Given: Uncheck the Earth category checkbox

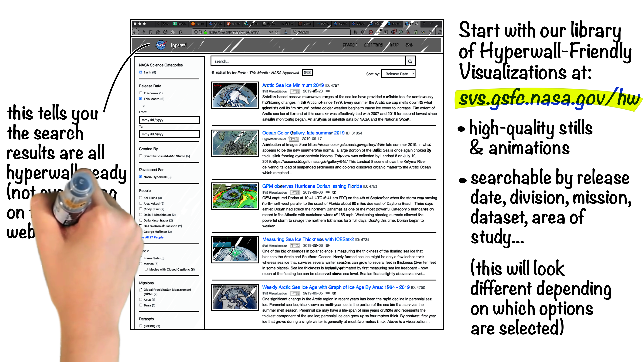Looking at the screenshot, I should point(141,72).
